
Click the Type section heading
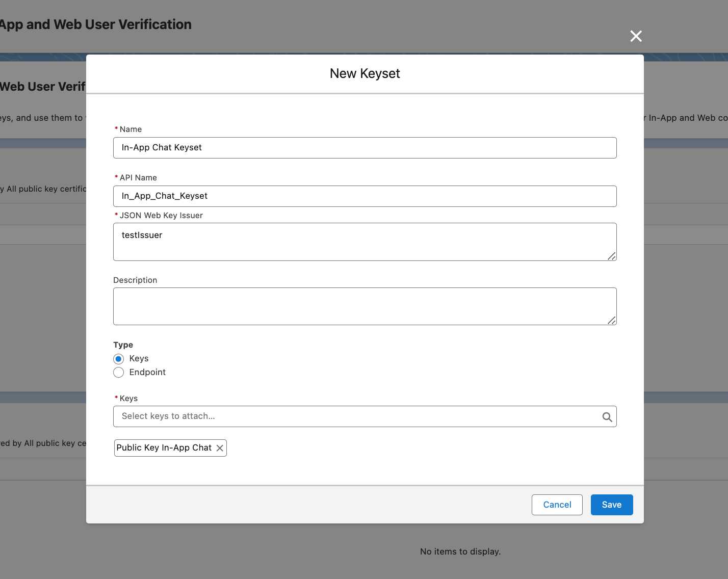pos(123,345)
